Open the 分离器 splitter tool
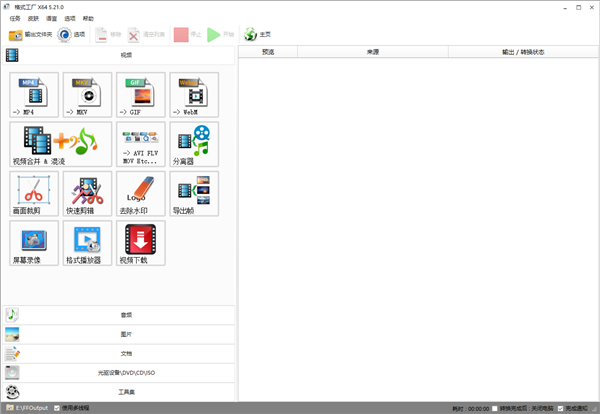 click(x=194, y=144)
